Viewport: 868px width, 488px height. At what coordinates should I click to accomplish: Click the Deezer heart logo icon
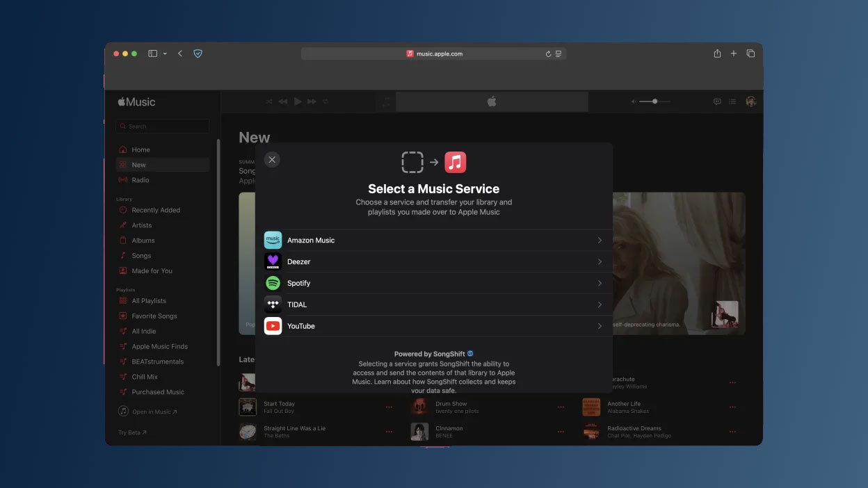(x=273, y=261)
